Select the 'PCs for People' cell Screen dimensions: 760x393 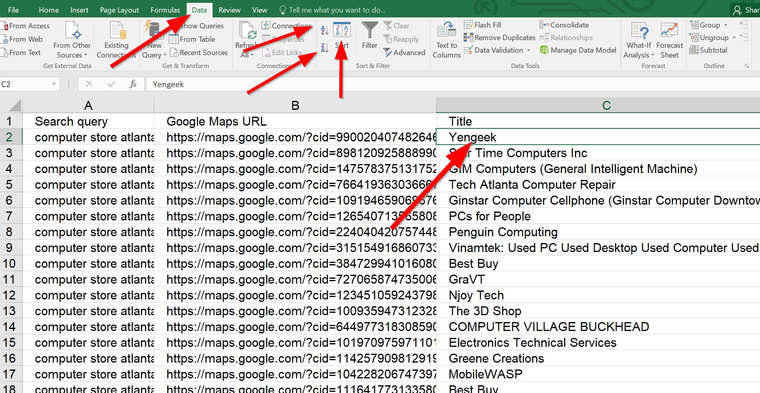[598, 216]
